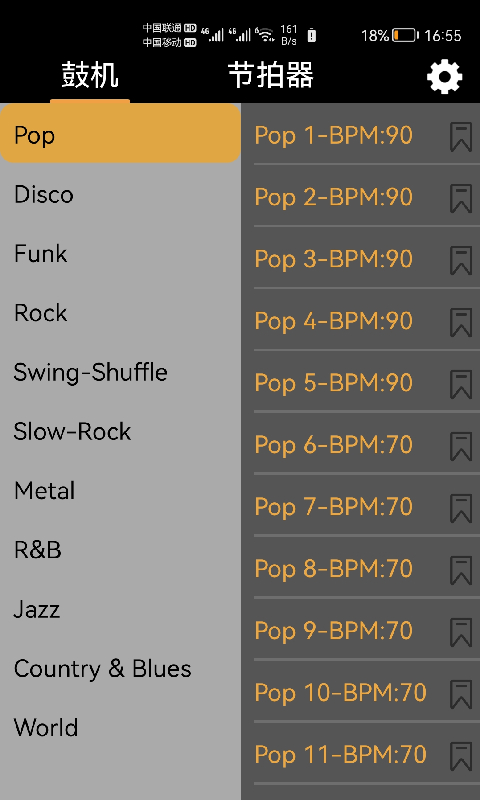The height and width of the screenshot is (800, 480).
Task: Bookmark the Pop 2-BPM:90 pattern
Action: click(x=461, y=198)
